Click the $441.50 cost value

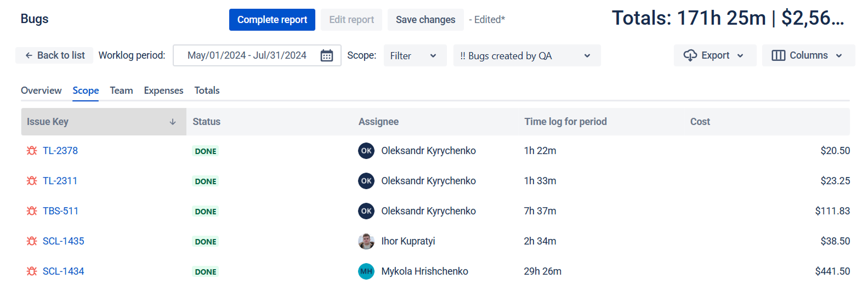pos(832,271)
